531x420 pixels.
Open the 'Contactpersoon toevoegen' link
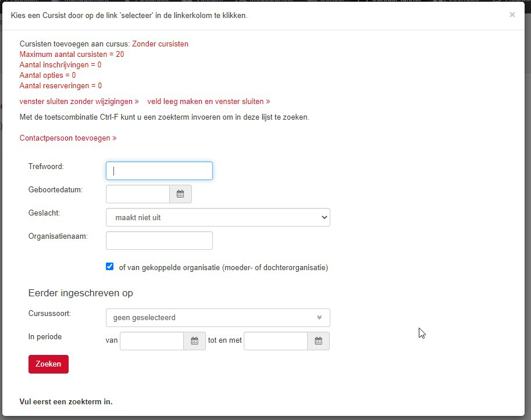point(68,138)
